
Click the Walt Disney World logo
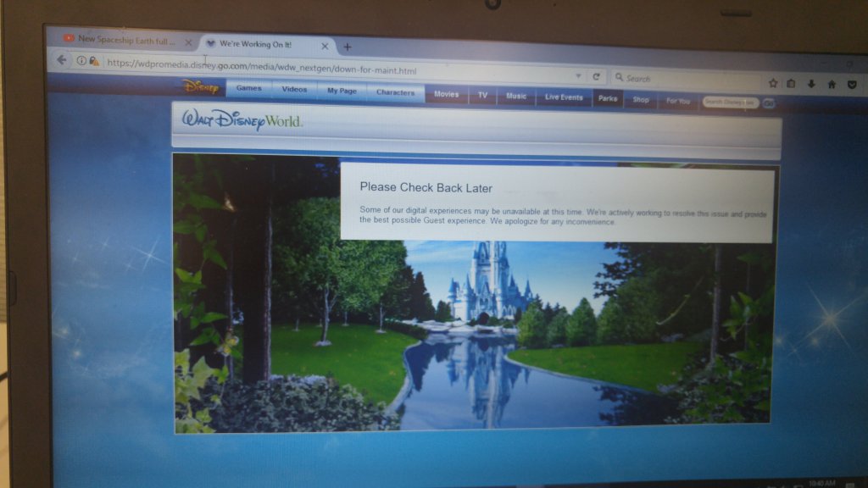click(x=242, y=120)
